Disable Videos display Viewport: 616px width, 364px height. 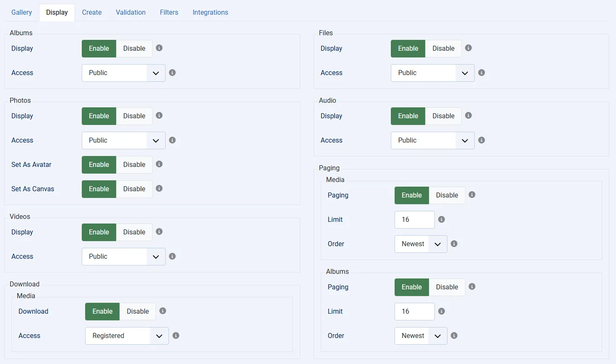point(134,232)
